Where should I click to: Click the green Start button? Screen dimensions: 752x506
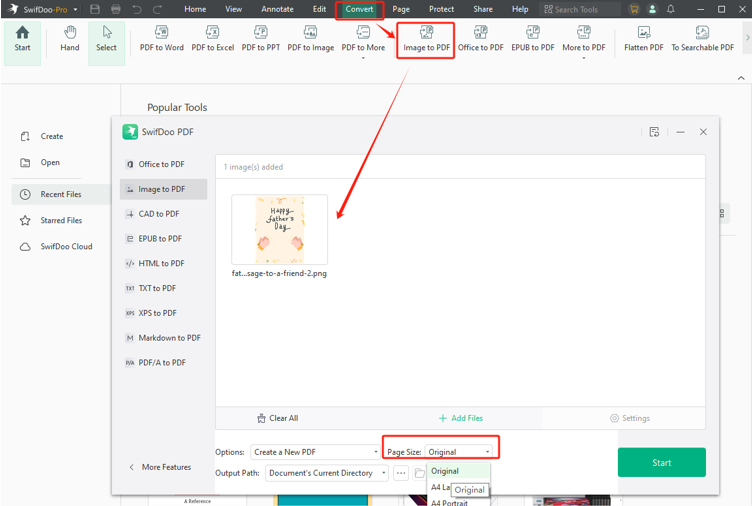click(661, 462)
